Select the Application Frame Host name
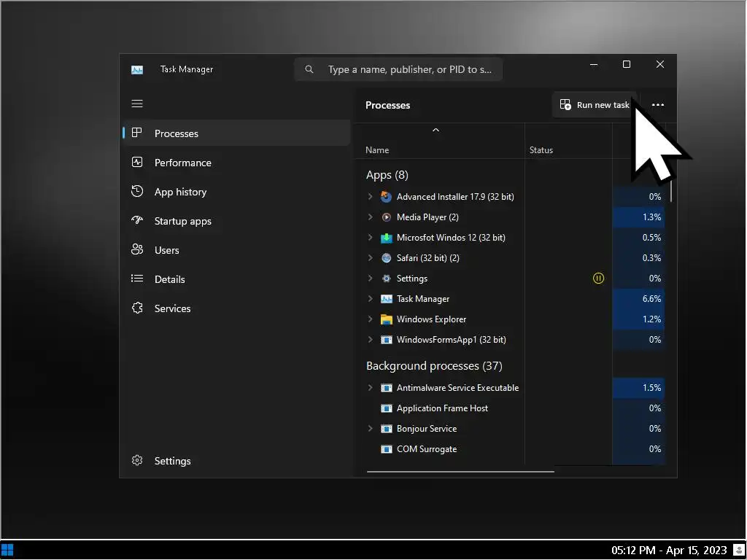Screen dimensions: 747x560 point(443,408)
